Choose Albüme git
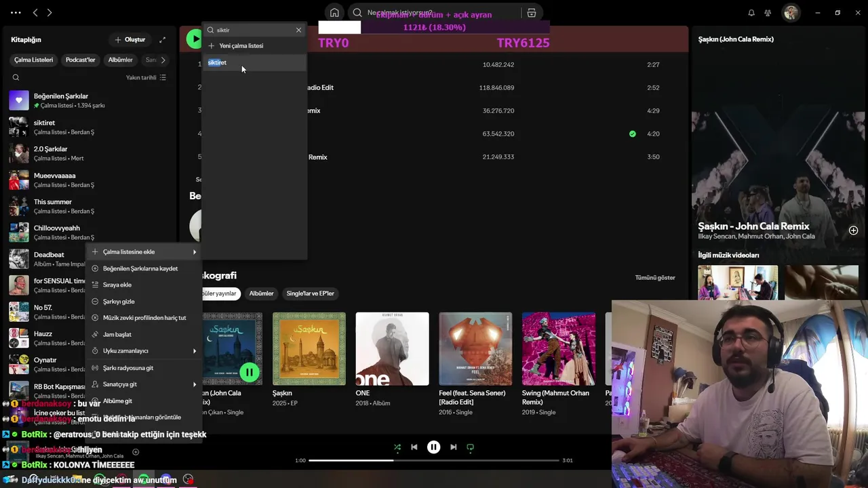The width and height of the screenshot is (868, 488). (144, 401)
